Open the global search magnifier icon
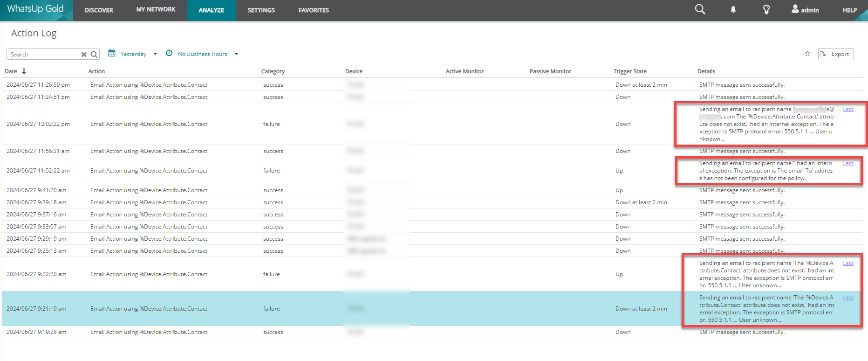Image resolution: width=868 pixels, height=361 pixels. click(x=700, y=9)
